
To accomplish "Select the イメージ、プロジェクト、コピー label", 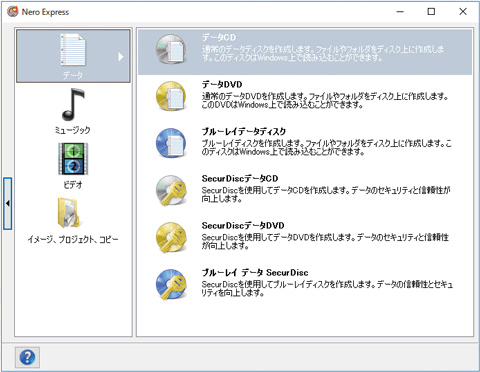I will click(73, 239).
